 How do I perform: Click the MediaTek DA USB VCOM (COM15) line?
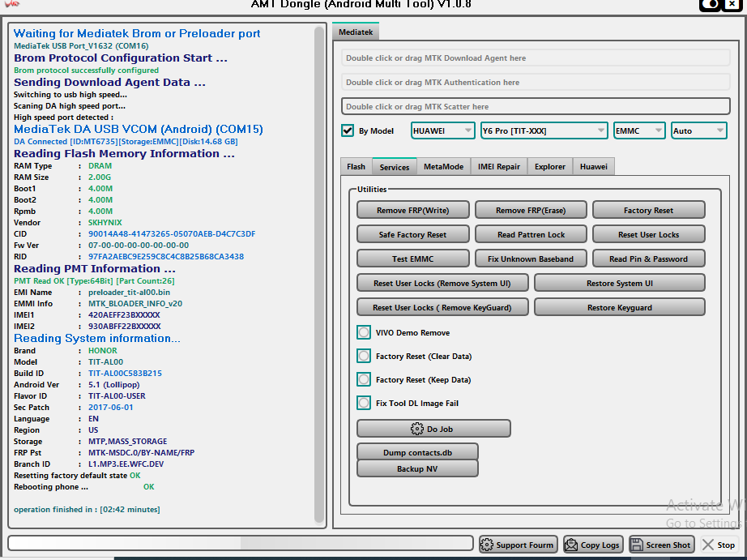coord(139,129)
